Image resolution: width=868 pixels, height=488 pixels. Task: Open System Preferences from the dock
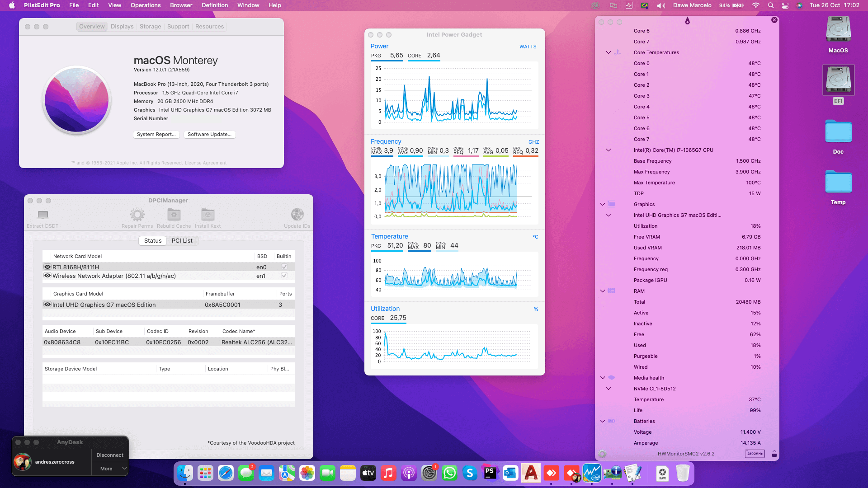[x=429, y=473]
